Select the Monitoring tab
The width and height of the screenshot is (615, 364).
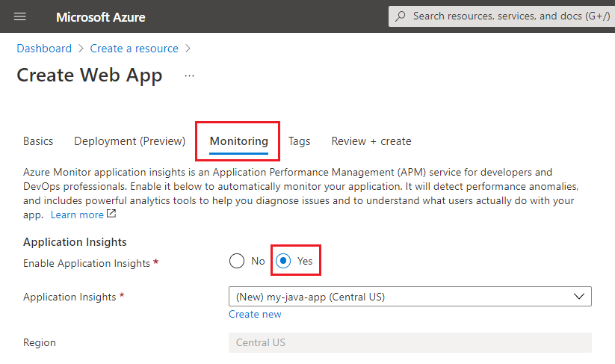(x=239, y=141)
